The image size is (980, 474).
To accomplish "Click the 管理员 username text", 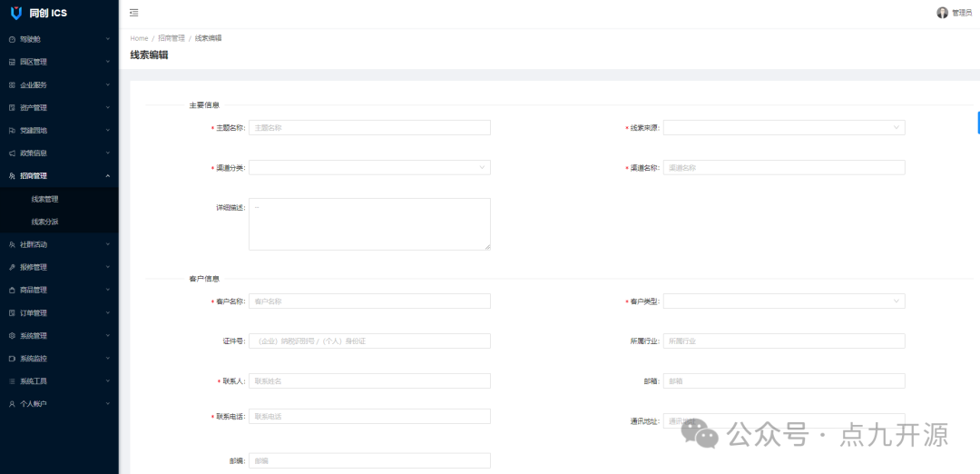I will click(x=962, y=13).
